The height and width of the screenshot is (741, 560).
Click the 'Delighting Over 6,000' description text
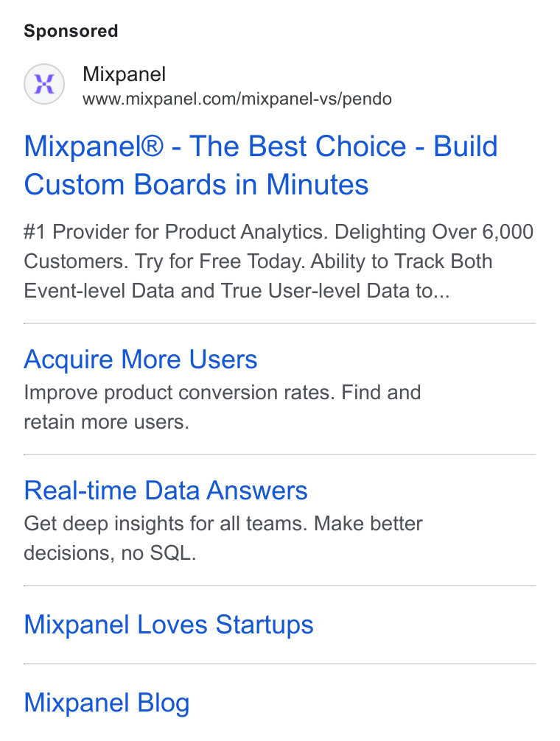coord(434,232)
